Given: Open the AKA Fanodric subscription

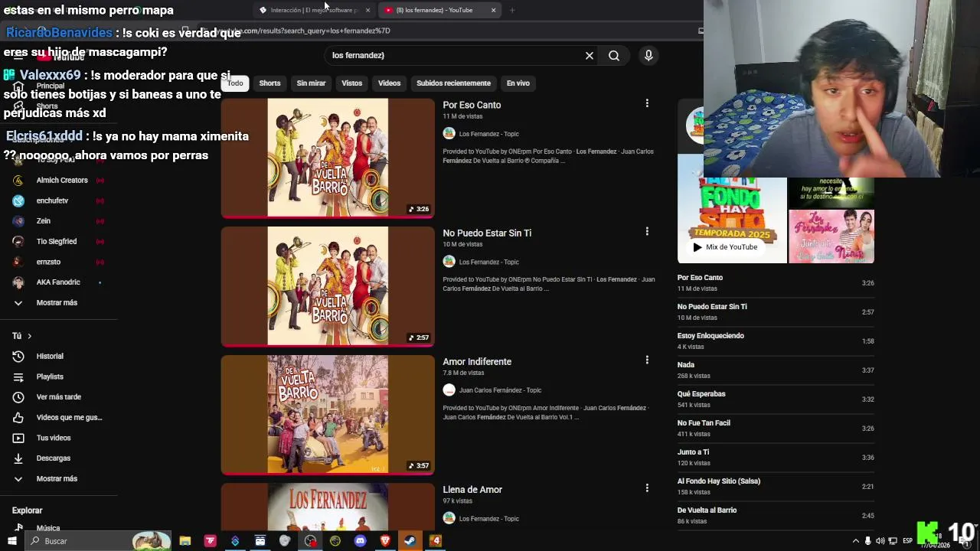Looking at the screenshot, I should point(59,282).
